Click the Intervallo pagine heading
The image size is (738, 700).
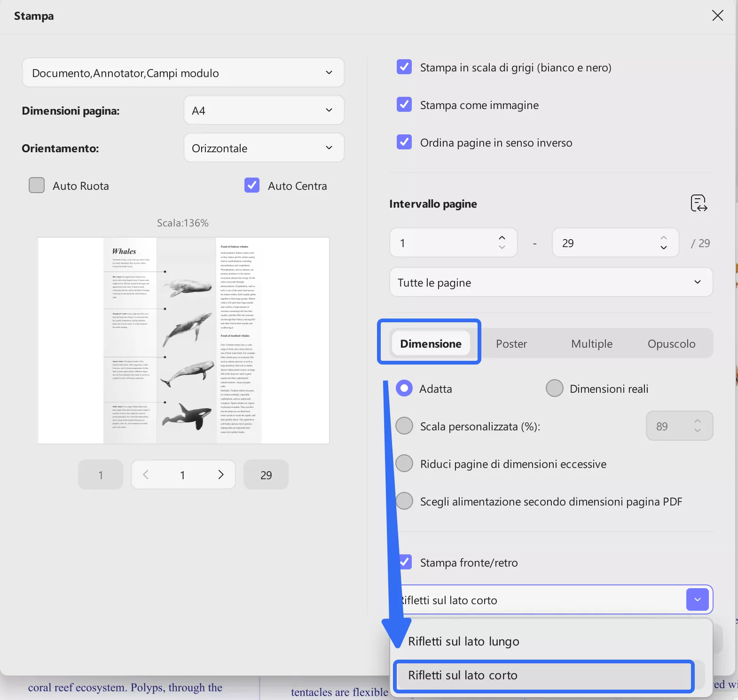[433, 203]
